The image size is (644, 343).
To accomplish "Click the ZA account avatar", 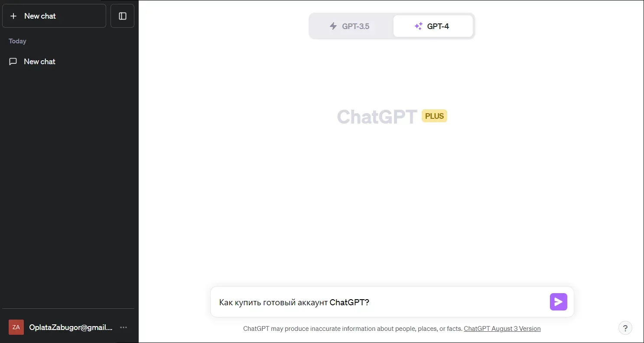I will (16, 327).
